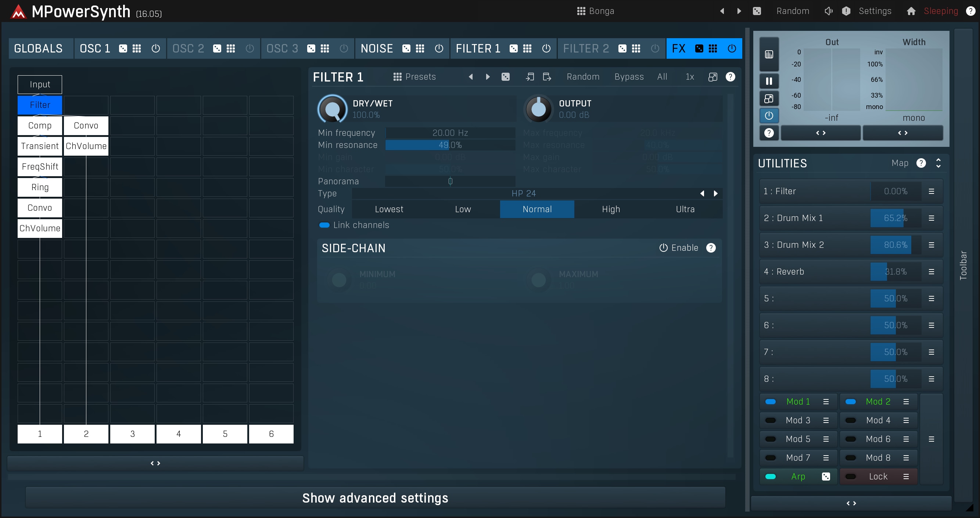
Task: Click the Lock button
Action: click(878, 476)
